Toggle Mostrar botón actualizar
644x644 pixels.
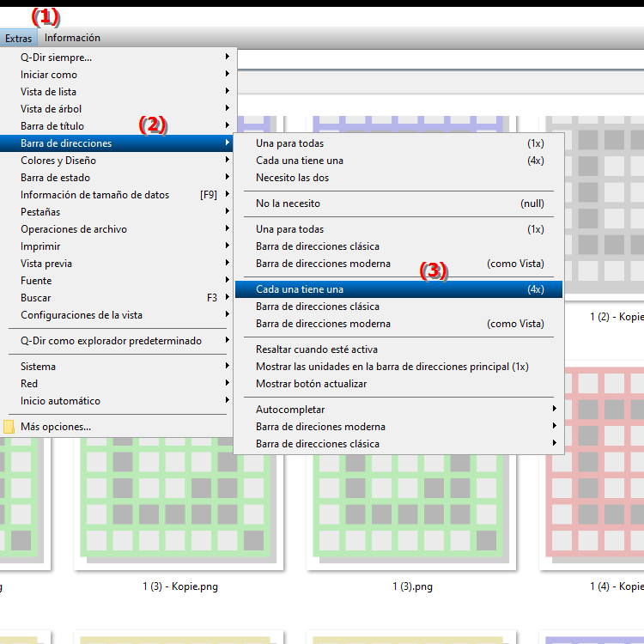point(398,384)
